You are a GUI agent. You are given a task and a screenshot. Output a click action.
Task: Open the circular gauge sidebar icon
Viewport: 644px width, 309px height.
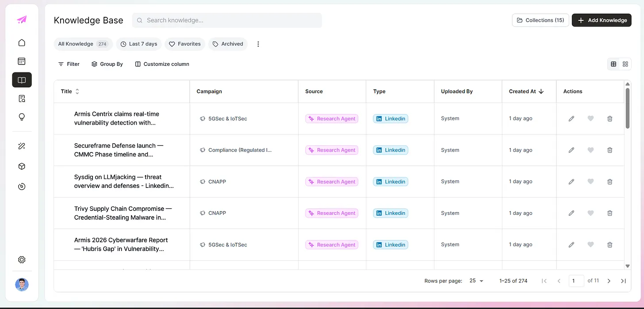[22, 187]
